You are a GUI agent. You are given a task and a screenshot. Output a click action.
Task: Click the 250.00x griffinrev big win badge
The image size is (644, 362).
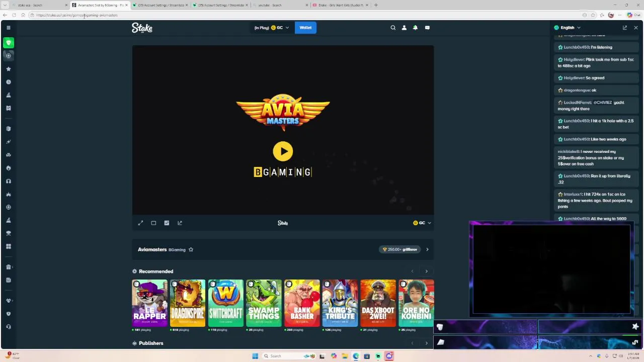[x=400, y=249]
